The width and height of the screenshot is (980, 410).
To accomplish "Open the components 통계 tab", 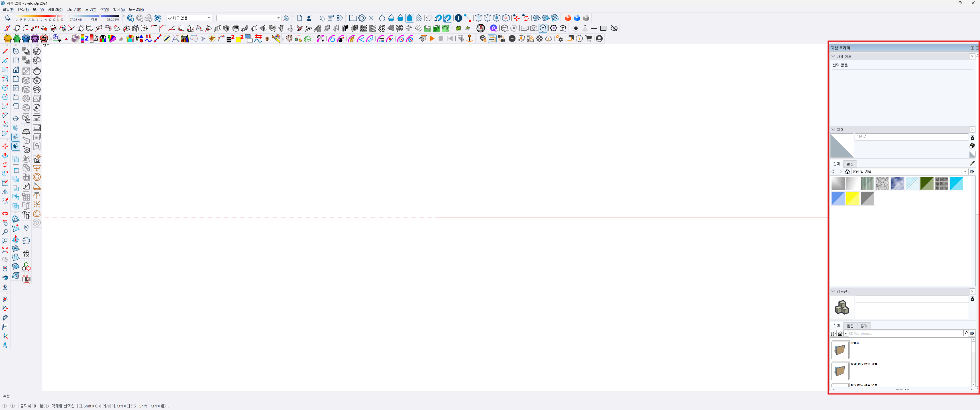I will click(864, 326).
